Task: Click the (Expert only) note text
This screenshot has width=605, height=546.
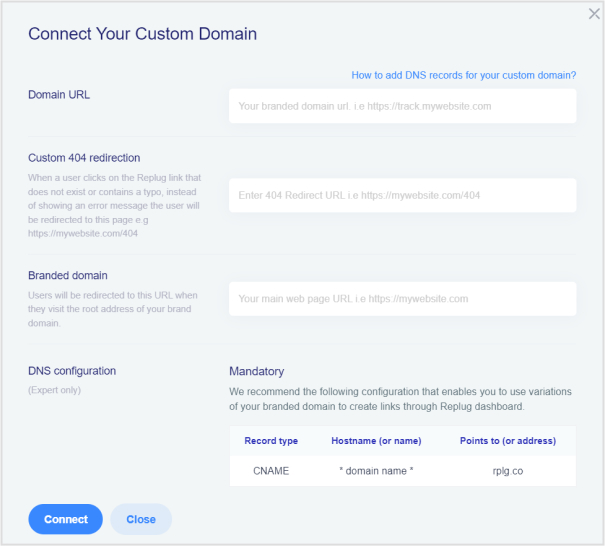Action: 54,390
